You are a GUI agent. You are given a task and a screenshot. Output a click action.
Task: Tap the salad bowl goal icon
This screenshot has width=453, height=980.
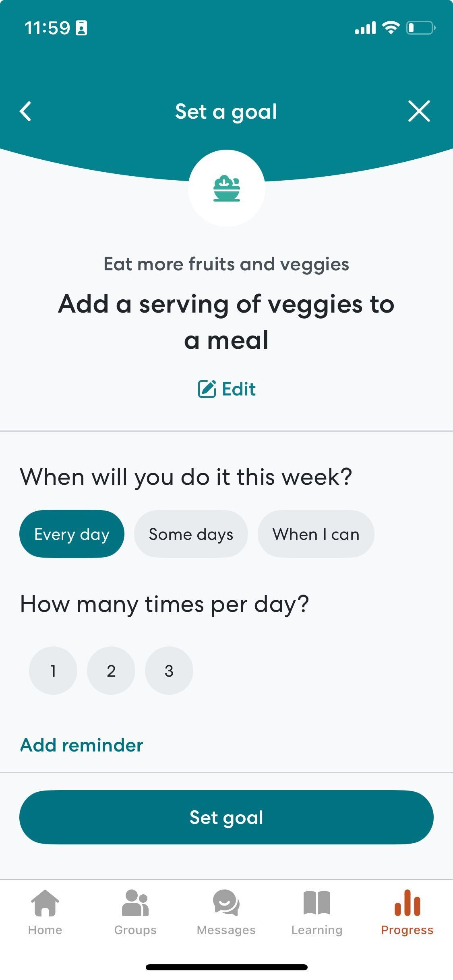click(227, 188)
